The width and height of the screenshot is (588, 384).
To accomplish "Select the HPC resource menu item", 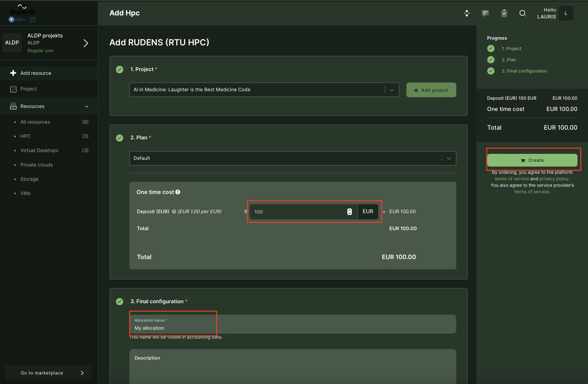I will 26,136.
